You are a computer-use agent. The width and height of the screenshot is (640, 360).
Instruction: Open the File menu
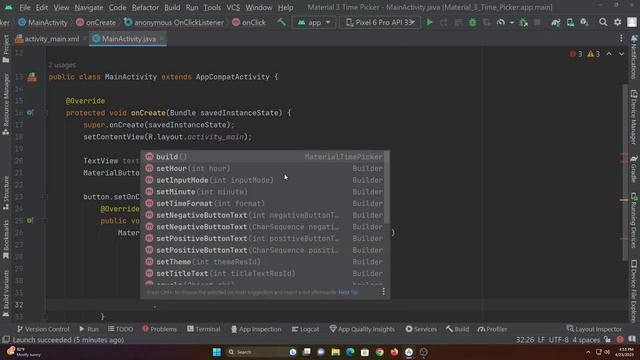coord(25,8)
